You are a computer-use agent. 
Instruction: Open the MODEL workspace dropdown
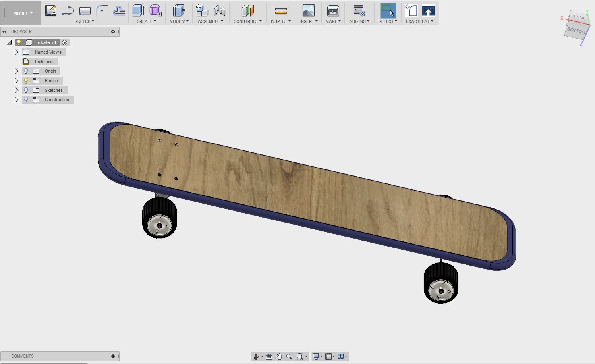tap(23, 13)
